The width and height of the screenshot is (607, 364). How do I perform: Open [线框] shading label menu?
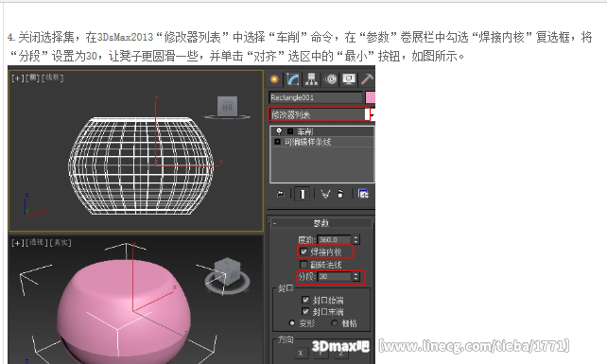[x=52, y=78]
